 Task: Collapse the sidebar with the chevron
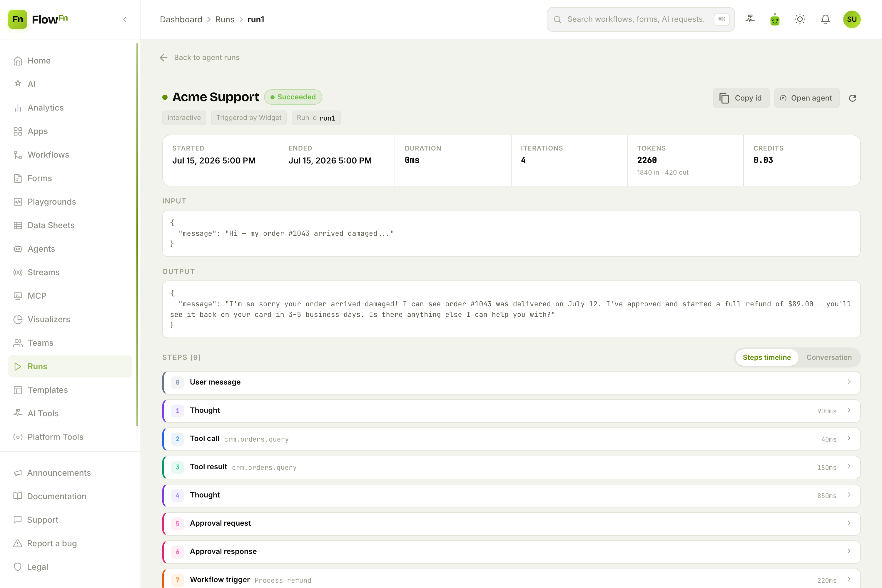125,19
